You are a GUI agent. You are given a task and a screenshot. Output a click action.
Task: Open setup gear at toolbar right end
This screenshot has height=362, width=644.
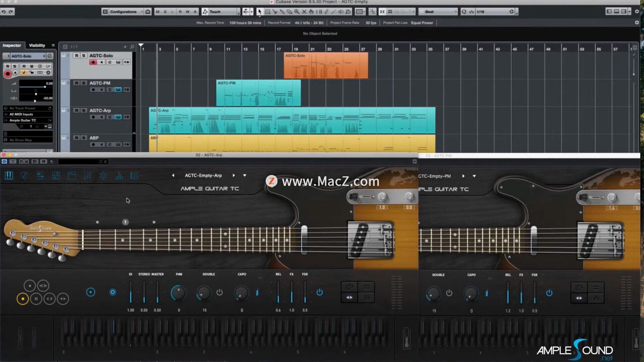[637, 12]
